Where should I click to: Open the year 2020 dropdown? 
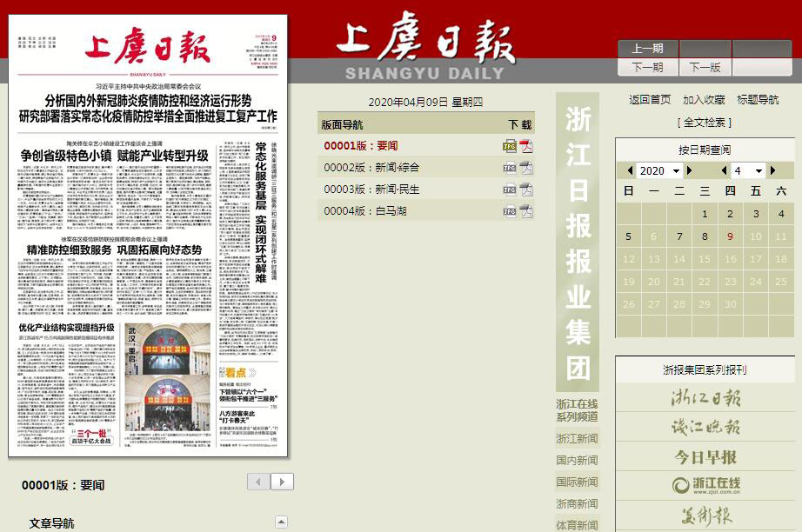point(660,171)
